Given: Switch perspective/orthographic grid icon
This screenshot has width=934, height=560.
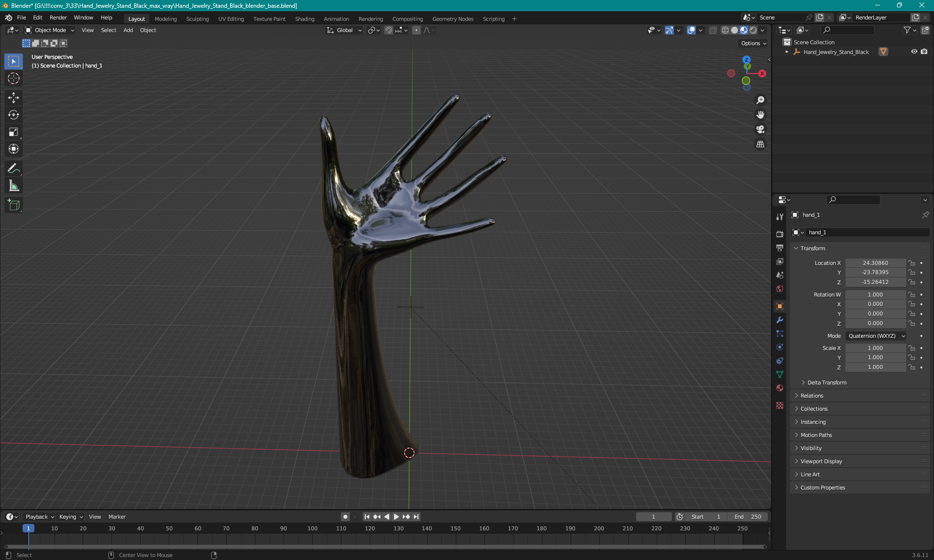Looking at the screenshot, I should (x=760, y=144).
